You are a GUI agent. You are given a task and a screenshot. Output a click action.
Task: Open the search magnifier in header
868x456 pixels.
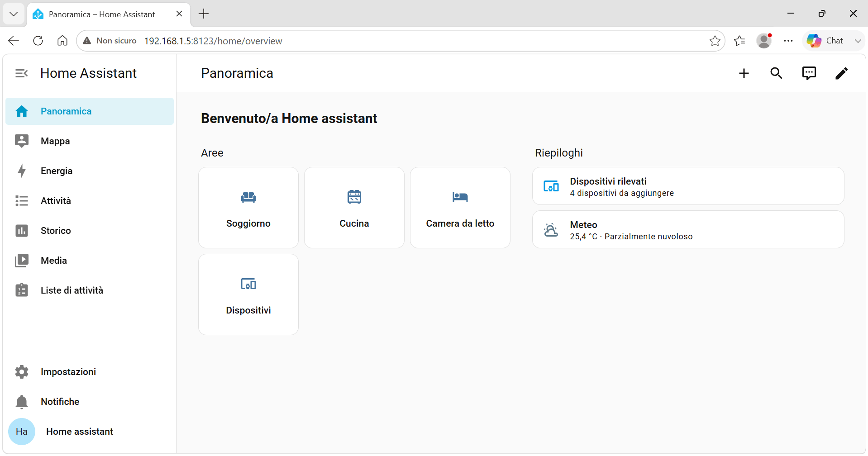(777, 73)
